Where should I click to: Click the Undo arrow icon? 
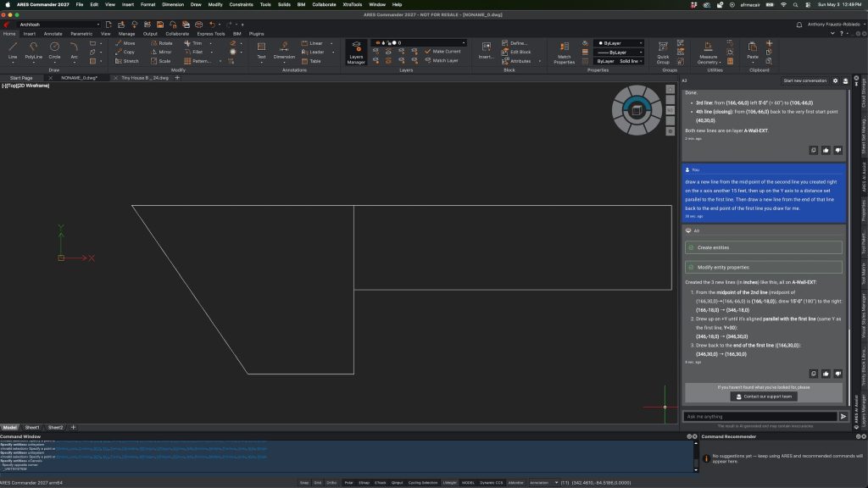coord(212,25)
